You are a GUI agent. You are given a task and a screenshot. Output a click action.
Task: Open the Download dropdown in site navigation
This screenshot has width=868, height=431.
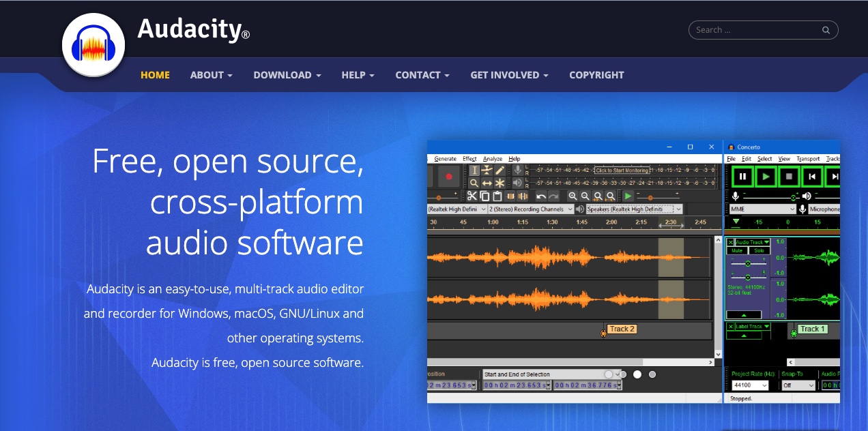click(287, 75)
